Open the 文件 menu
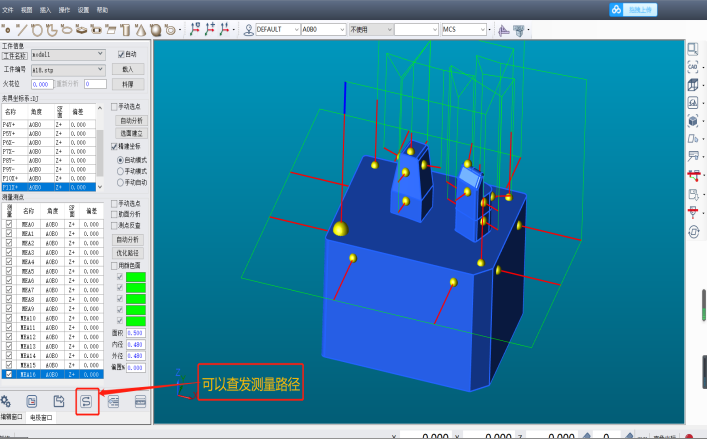 (x=9, y=8)
